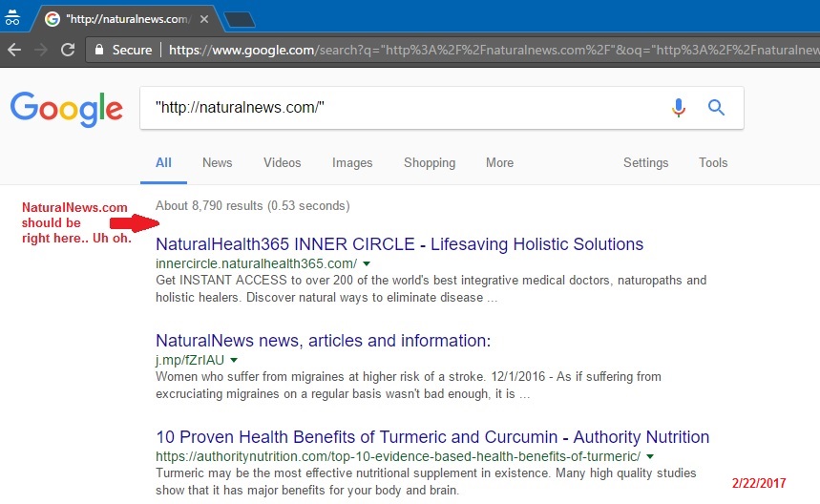The height and width of the screenshot is (504, 820).
Task: Expand the arrow next to authoritynutrition.com URL
Action: point(650,456)
